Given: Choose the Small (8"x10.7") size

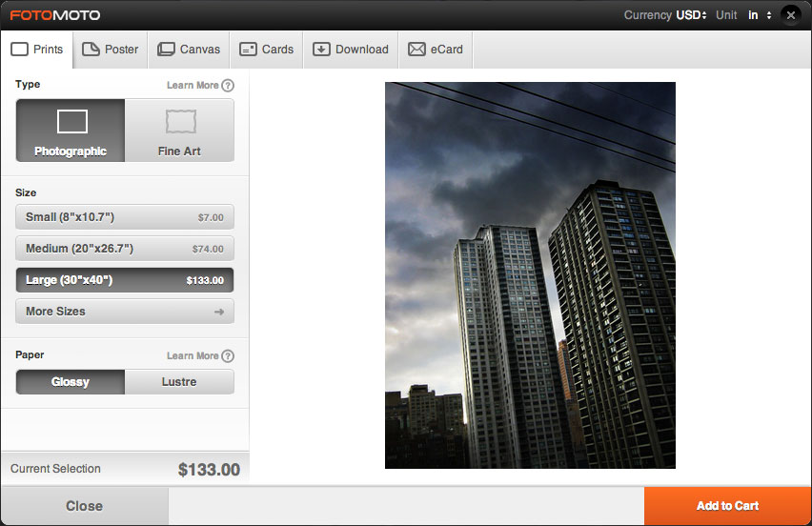Looking at the screenshot, I should (125, 217).
